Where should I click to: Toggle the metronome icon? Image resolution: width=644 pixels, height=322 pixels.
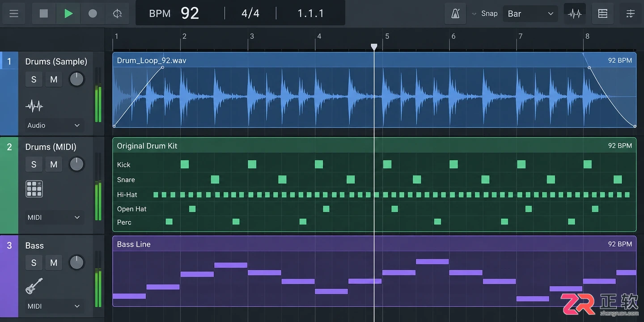pos(455,14)
